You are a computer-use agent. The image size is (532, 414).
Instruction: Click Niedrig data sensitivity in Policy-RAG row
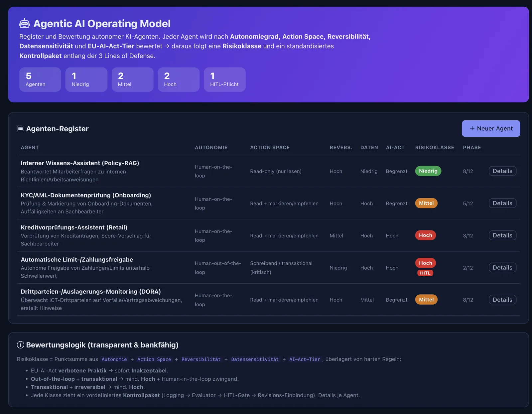[369, 171]
